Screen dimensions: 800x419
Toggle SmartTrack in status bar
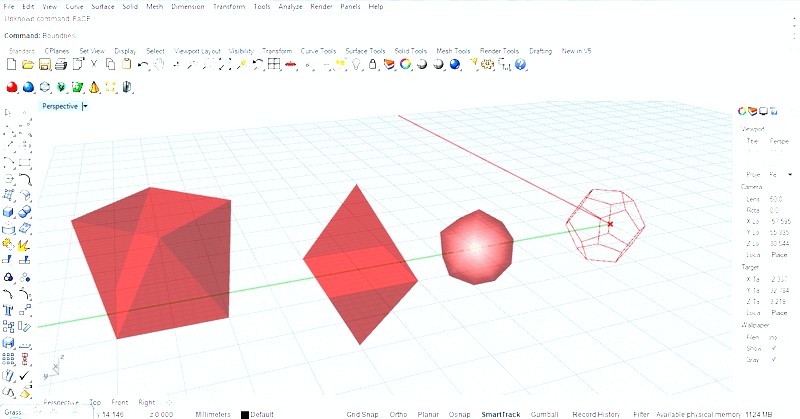[501, 414]
